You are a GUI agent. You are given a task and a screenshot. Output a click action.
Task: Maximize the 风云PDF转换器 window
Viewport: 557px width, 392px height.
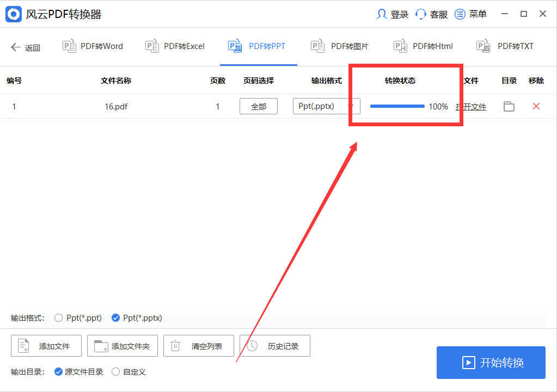point(524,14)
